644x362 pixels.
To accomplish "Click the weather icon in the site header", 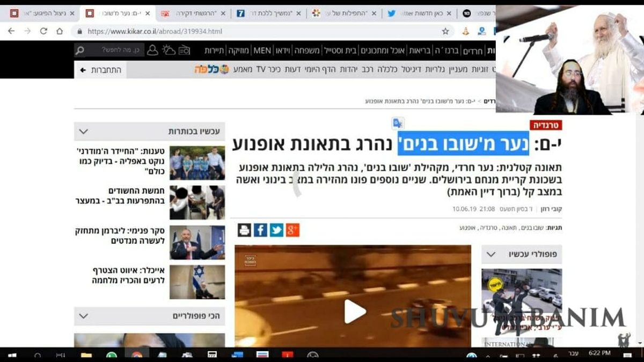I will (x=169, y=50).
